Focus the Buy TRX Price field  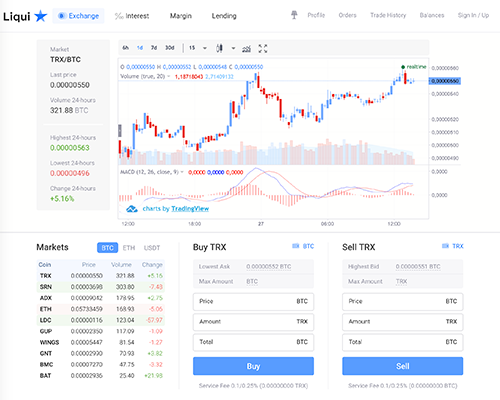click(253, 302)
